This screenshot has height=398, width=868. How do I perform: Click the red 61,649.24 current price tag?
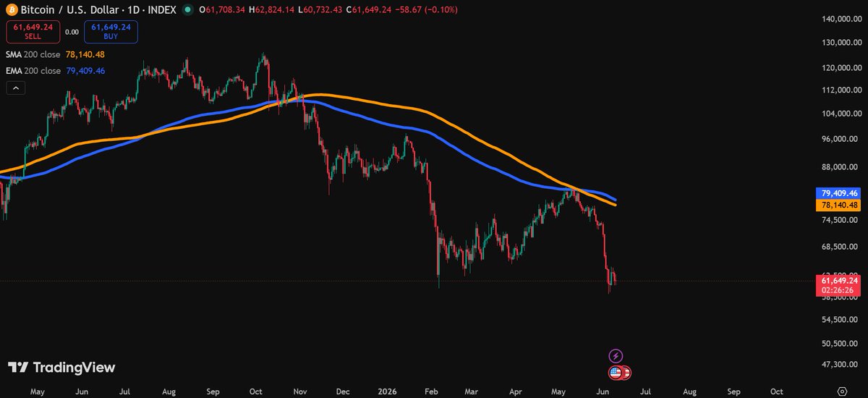(839, 280)
